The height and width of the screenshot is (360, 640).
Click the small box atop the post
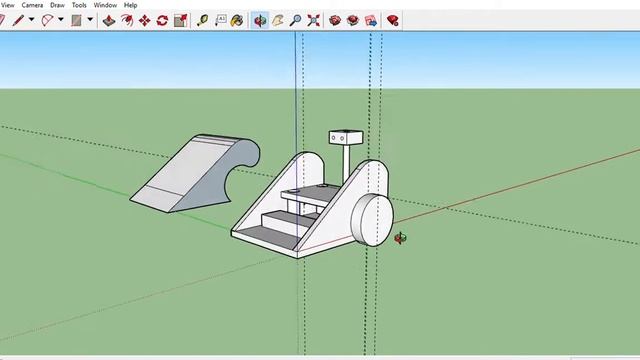[346, 137]
